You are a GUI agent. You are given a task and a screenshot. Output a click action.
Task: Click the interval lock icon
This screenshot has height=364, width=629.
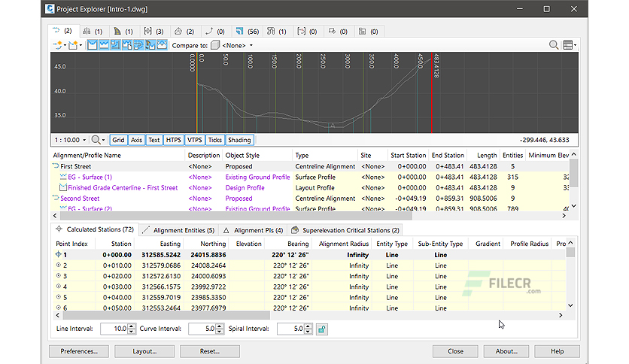322,329
